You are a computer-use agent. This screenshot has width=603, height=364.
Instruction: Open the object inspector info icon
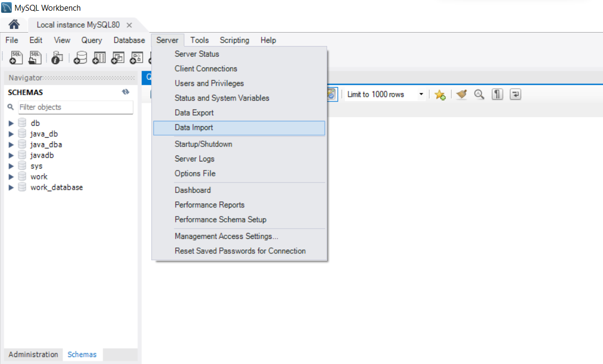coord(57,58)
